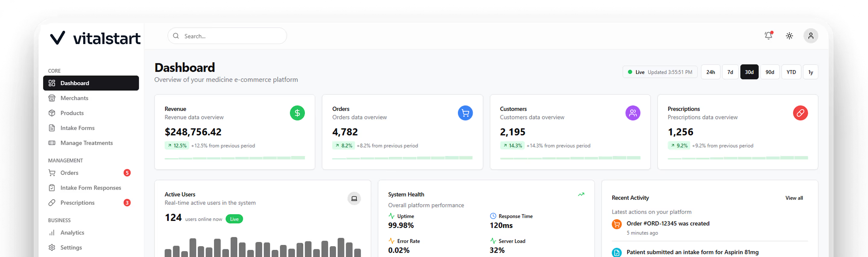
Task: Click the Analytics bar chart icon
Action: coord(52,233)
